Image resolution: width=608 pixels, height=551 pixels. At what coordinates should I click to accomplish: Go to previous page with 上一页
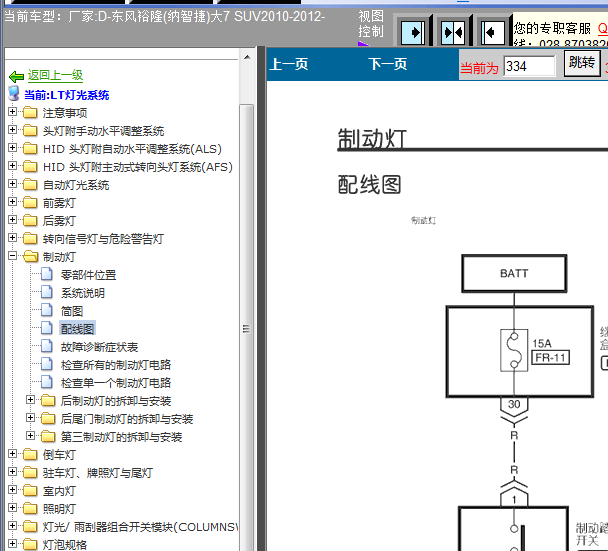pyautogui.click(x=289, y=64)
